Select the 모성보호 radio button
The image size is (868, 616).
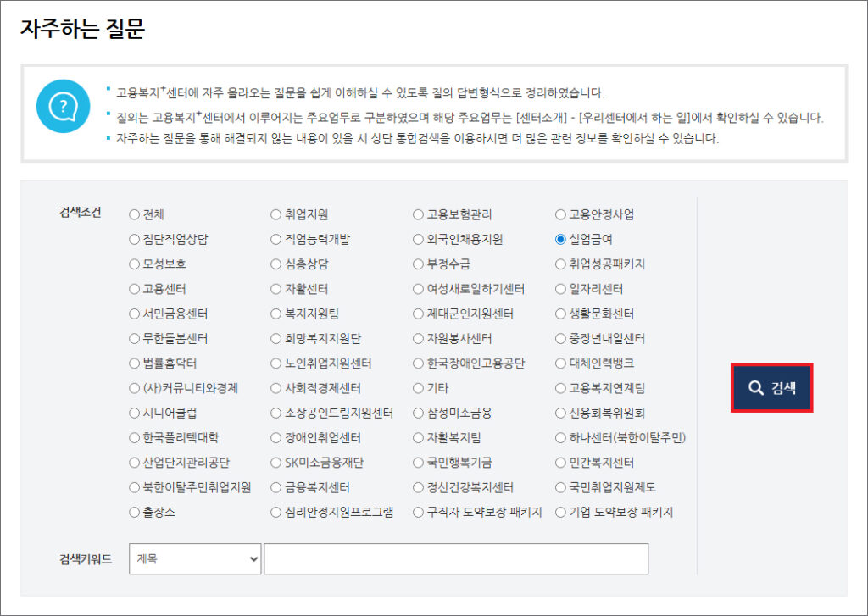[134, 264]
